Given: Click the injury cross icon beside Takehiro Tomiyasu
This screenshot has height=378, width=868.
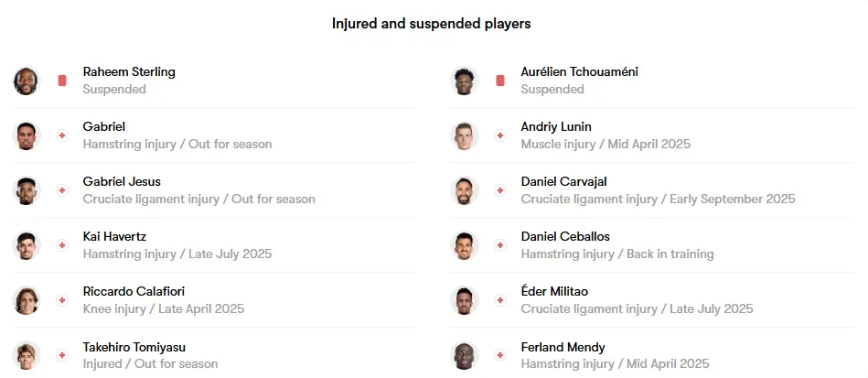Looking at the screenshot, I should coord(62,355).
